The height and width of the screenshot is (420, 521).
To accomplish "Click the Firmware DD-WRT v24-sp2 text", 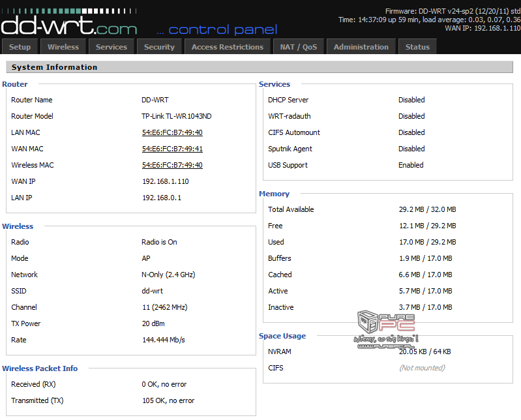I will 453,11.
